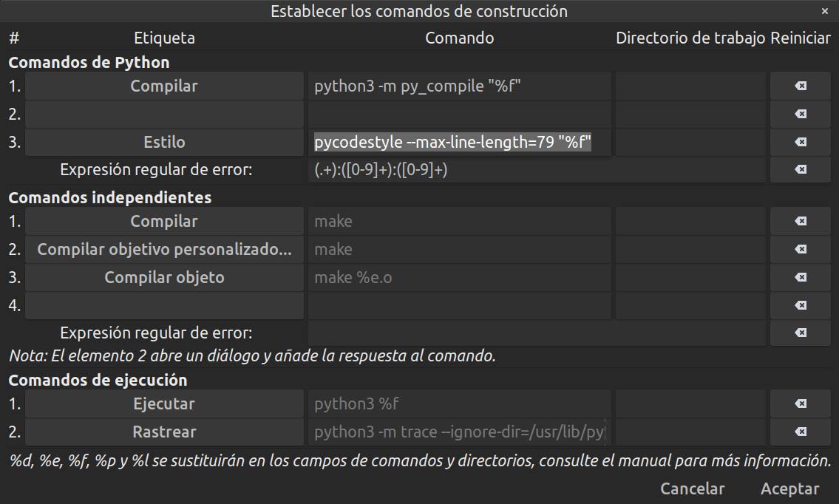Reset the independent Compilar make command
Image resolution: width=839 pixels, height=504 pixels.
click(x=801, y=221)
